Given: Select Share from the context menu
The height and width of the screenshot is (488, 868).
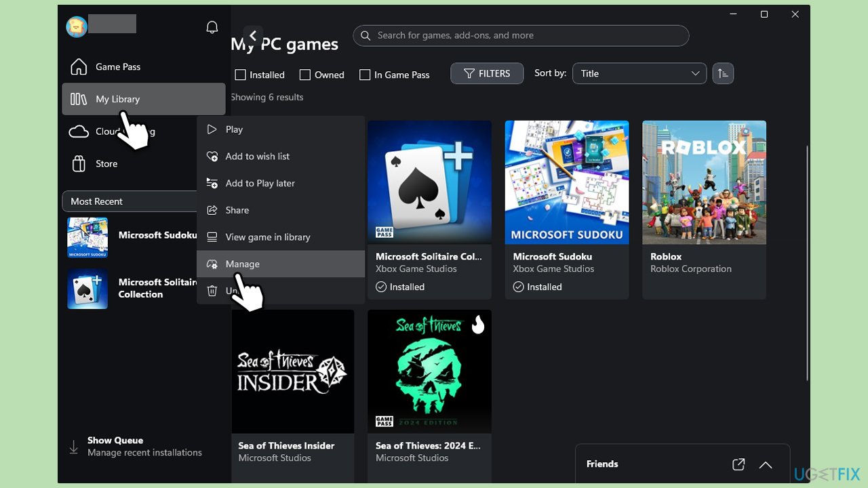Looking at the screenshot, I should [x=281, y=210].
